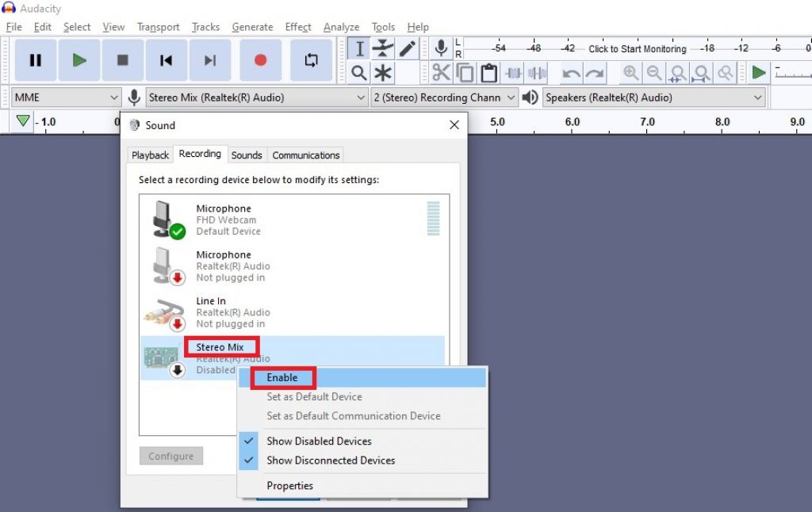
Task: Toggle Show Disconnected Devices
Action: (330, 460)
